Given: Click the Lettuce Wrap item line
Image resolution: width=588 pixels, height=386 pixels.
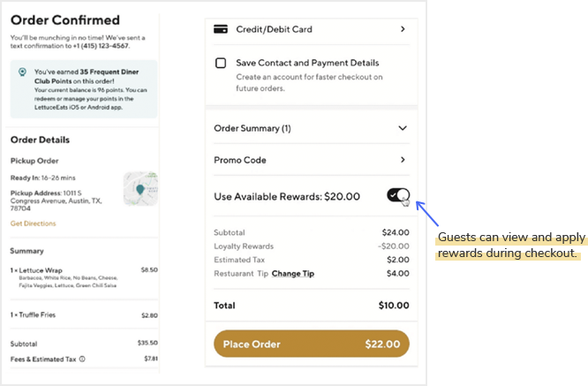Looking at the screenshot, I should (x=84, y=277).
